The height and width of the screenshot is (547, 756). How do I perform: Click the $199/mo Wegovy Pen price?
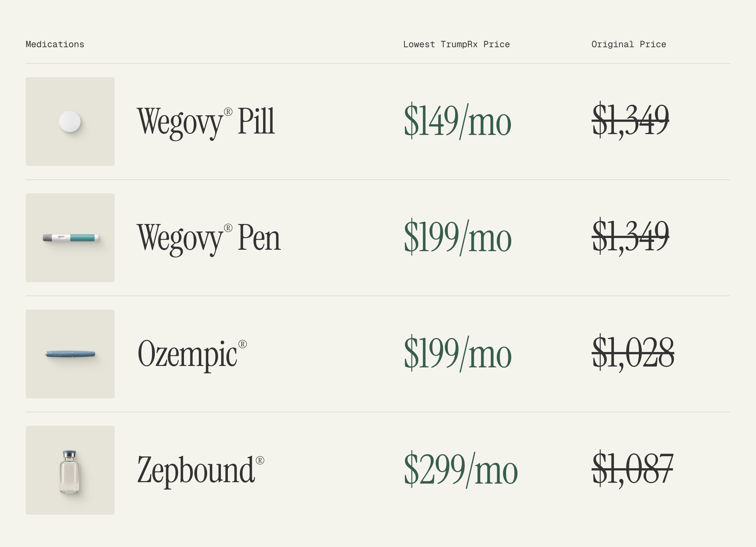pyautogui.click(x=457, y=237)
